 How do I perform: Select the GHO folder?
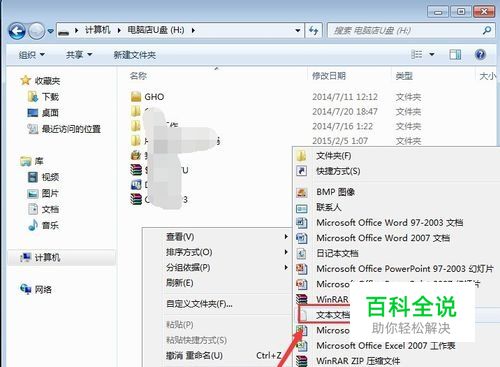[147, 97]
